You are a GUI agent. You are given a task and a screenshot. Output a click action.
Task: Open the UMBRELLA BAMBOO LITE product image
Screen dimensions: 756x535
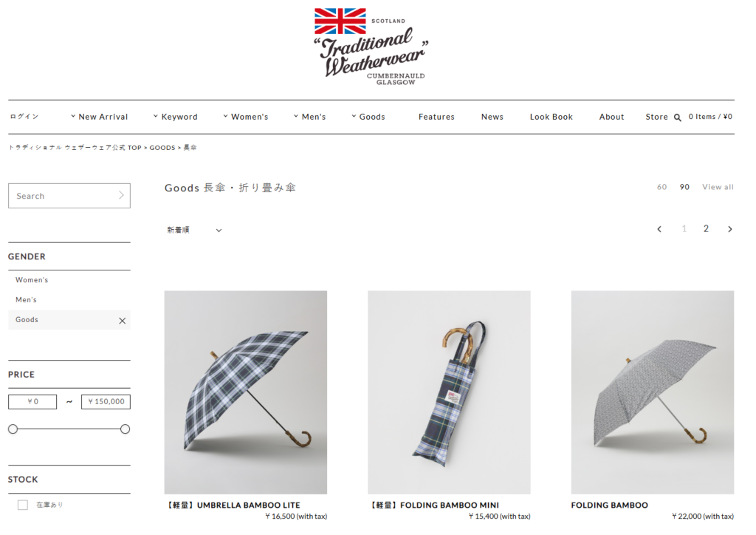point(245,392)
